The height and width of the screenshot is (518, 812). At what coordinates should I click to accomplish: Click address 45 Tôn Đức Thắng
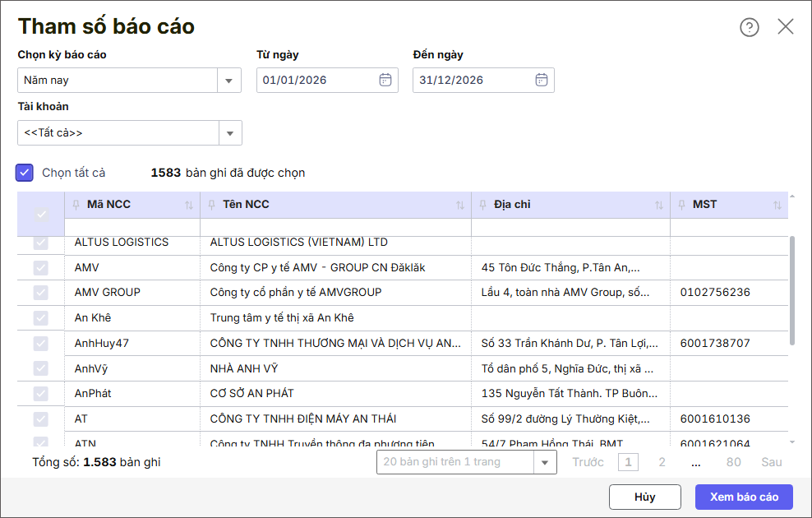point(561,268)
